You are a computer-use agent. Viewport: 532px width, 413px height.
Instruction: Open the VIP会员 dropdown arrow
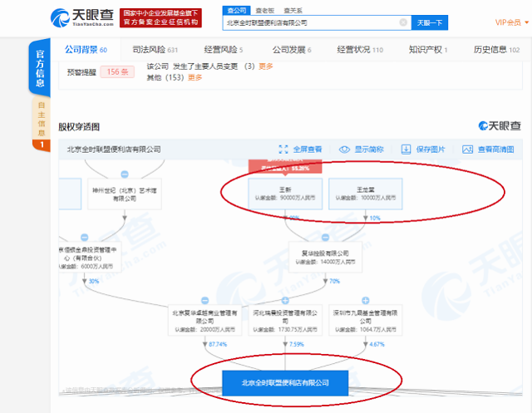526,22
